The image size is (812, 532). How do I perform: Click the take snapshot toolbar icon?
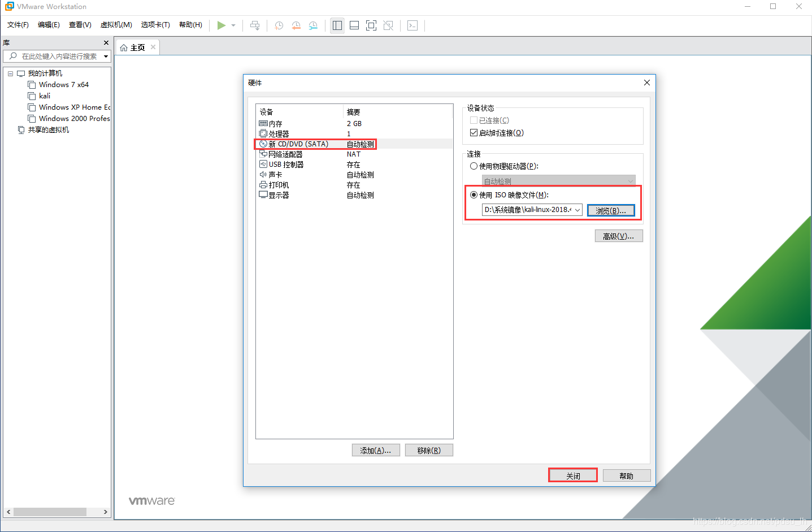tap(279, 25)
